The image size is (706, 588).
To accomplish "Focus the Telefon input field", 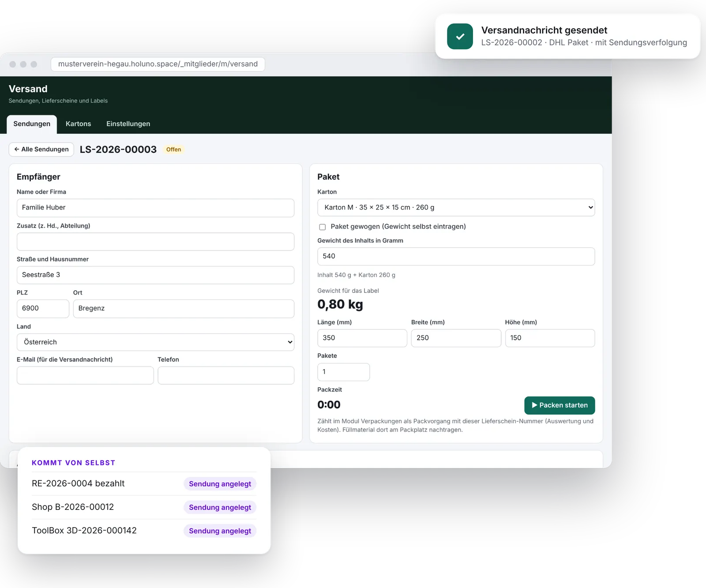I will 226,375.
